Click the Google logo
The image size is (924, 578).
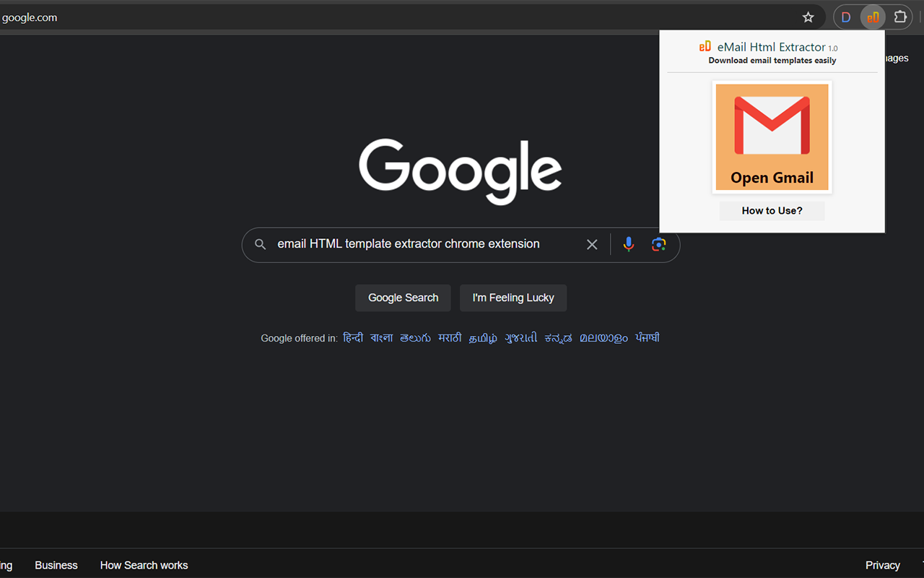461,171
